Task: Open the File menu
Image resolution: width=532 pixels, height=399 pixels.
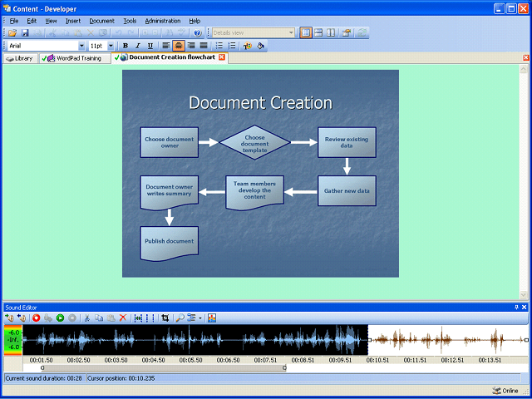Action: point(14,21)
